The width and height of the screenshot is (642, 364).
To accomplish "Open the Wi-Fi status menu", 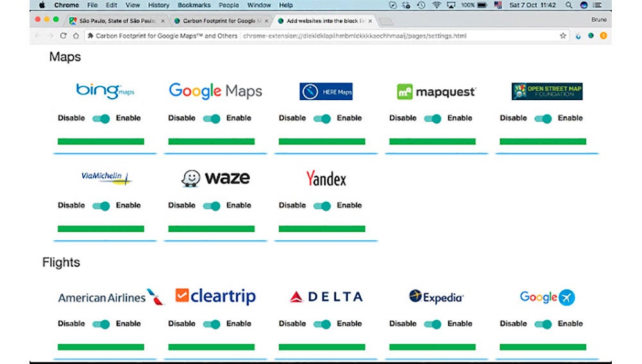I will pyautogui.click(x=437, y=5).
